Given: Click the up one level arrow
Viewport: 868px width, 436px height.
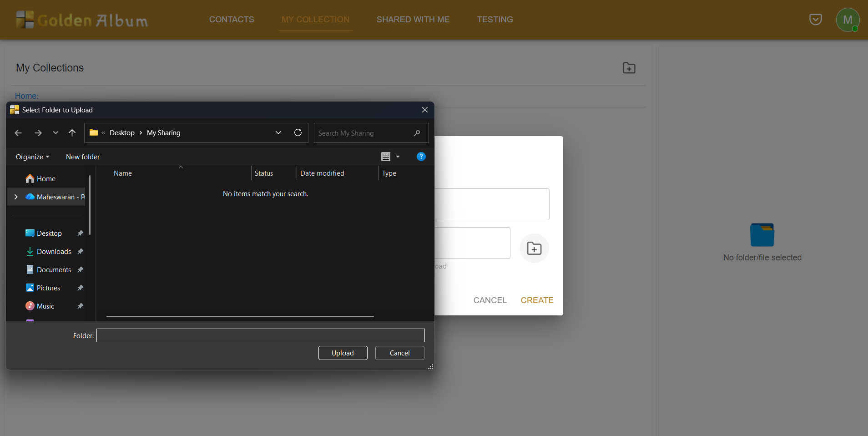Looking at the screenshot, I should (72, 133).
